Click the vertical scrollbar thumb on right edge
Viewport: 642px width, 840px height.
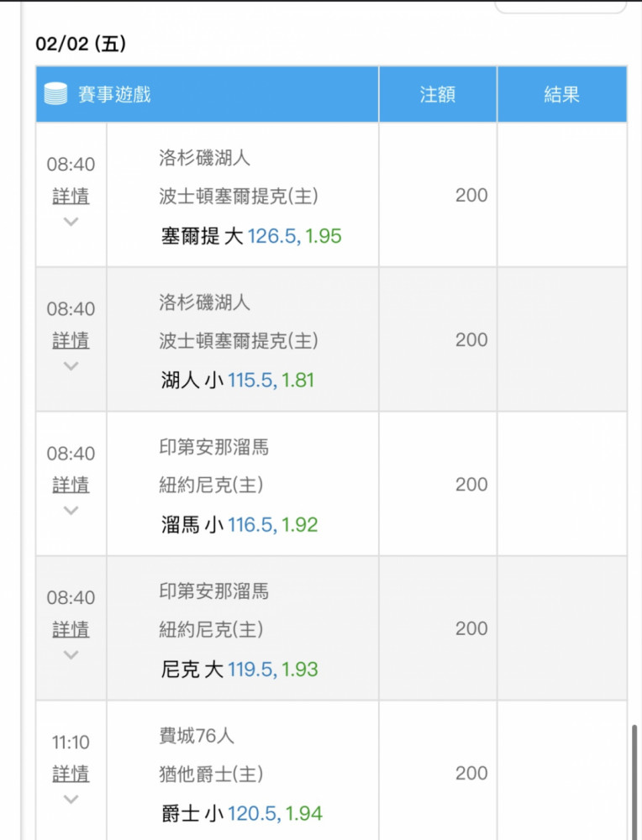634,781
